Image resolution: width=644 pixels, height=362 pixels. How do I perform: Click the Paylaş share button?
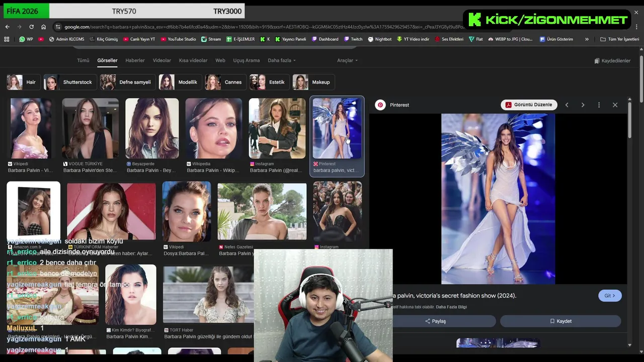[436, 321]
